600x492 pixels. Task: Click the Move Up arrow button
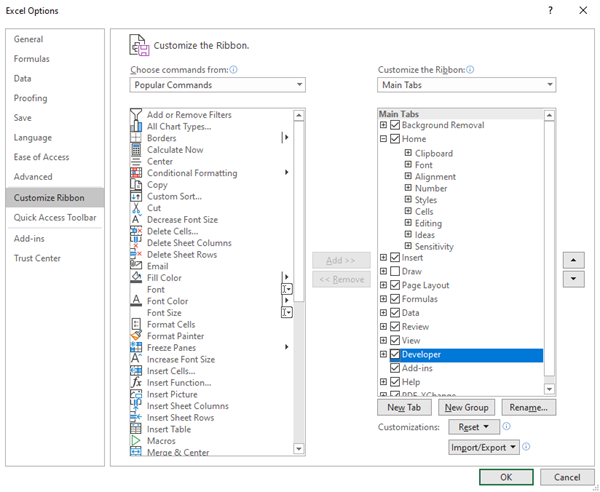573,260
